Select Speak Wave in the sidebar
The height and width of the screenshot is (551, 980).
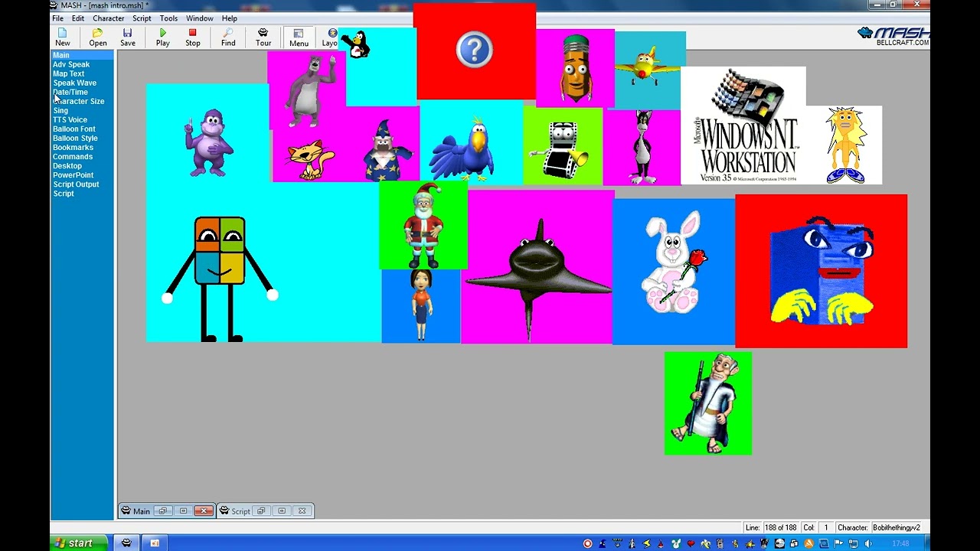tap(74, 83)
